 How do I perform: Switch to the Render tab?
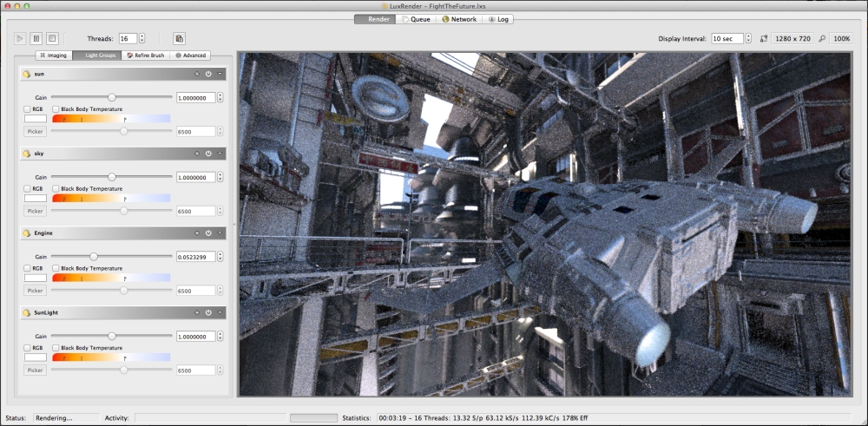[x=375, y=19]
